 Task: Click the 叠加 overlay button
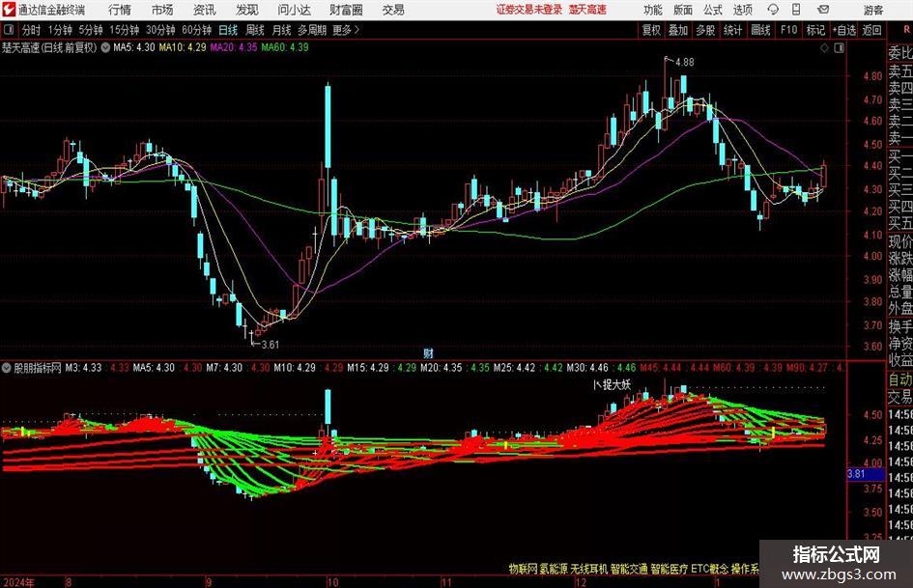(x=678, y=30)
